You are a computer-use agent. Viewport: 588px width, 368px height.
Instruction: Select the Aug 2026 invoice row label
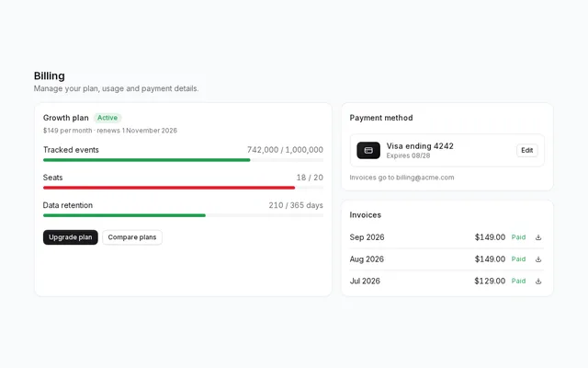pyautogui.click(x=367, y=259)
